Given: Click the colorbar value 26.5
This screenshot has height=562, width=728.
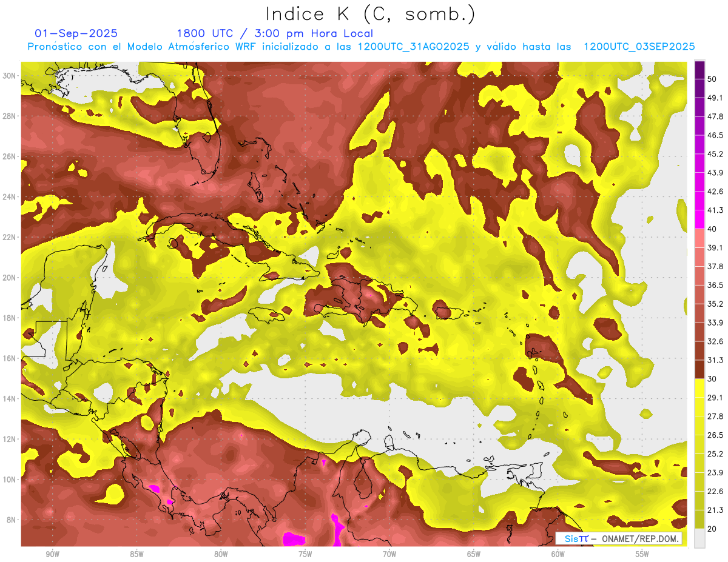Looking at the screenshot, I should click(x=715, y=435).
